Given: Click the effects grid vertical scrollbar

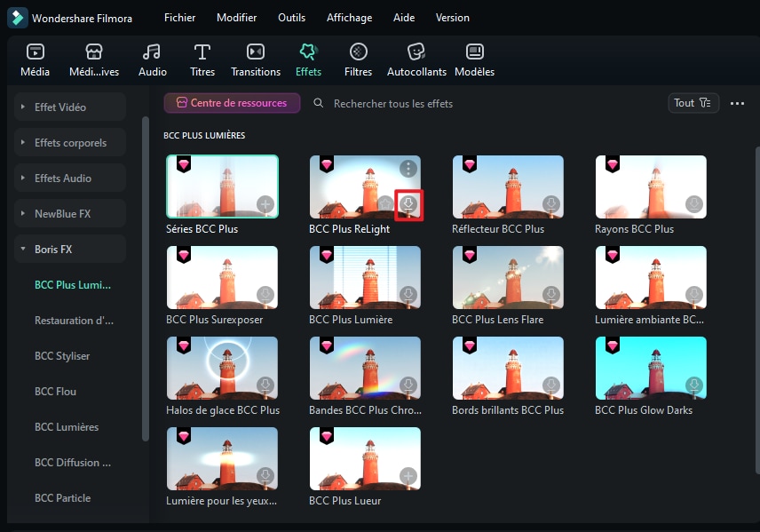Looking at the screenshot, I should tap(757, 310).
